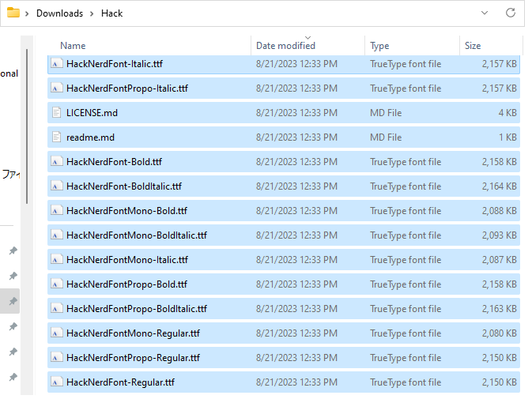Click the font icon of HackNerdFontMono-Regular.ttf
Screen dimensions: 532x399
(57, 333)
